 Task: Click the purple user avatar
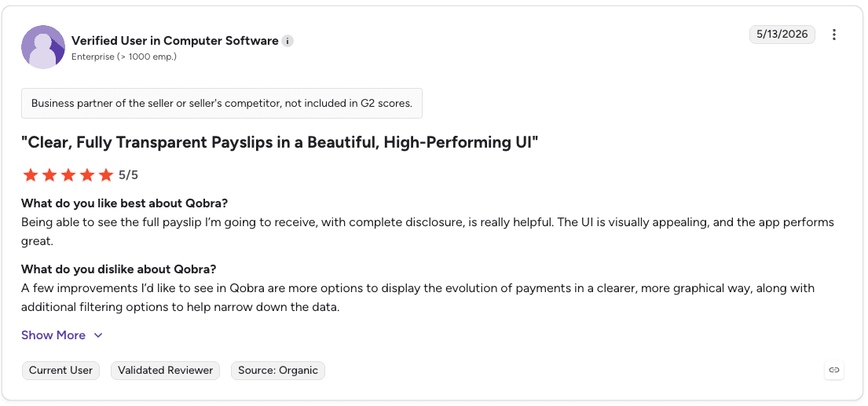43,47
